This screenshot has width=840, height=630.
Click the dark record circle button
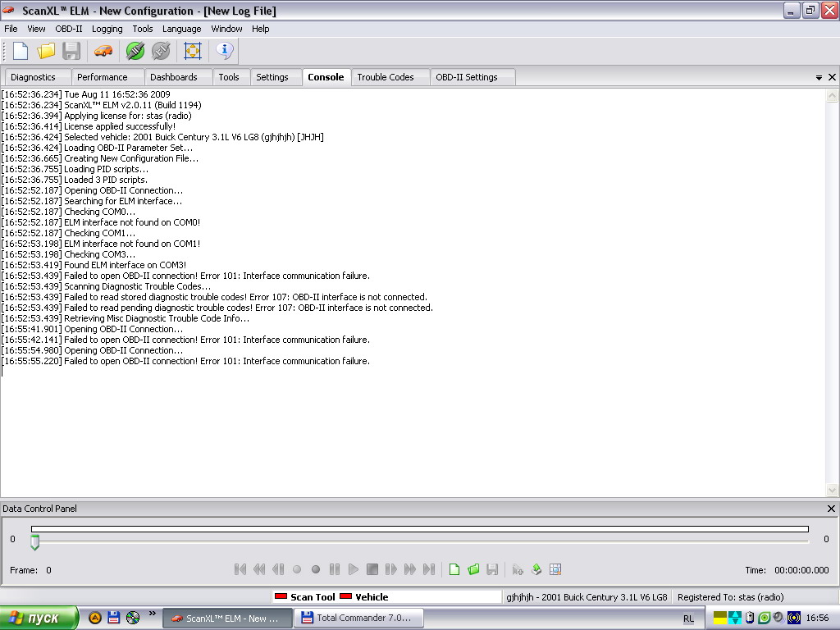click(316, 569)
